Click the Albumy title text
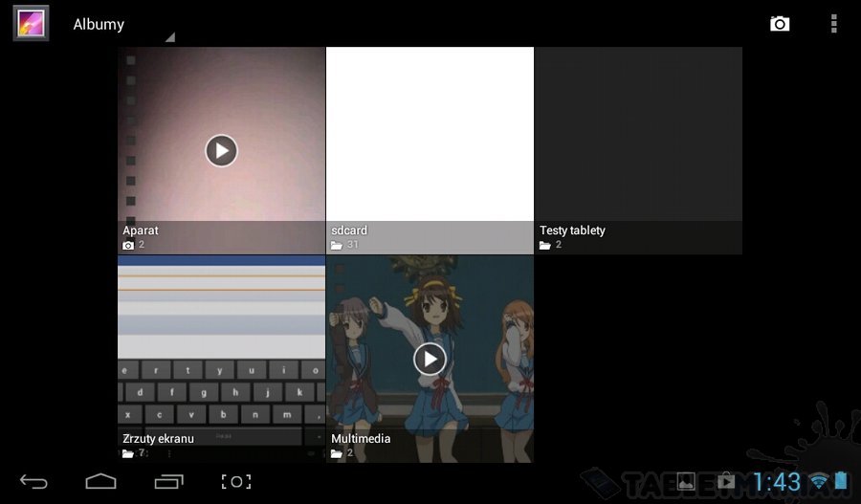 click(99, 24)
